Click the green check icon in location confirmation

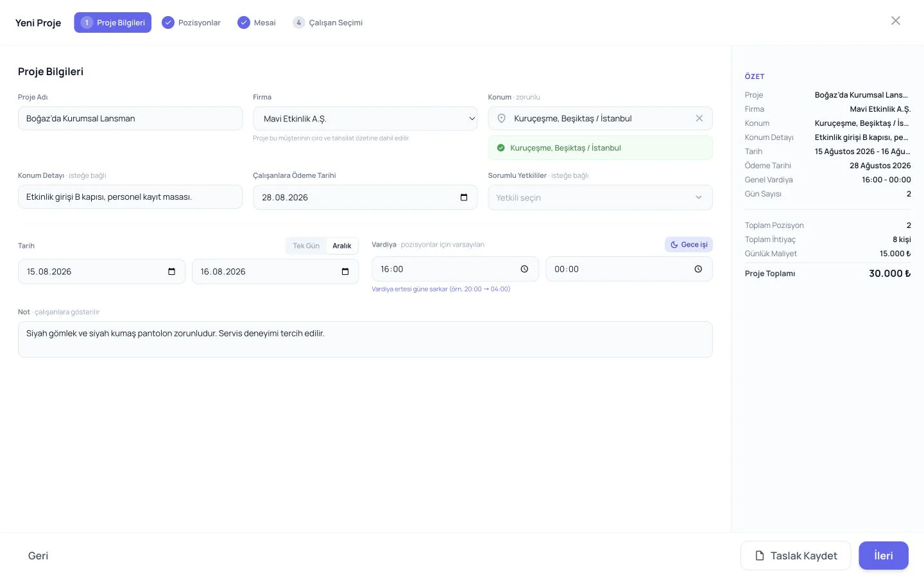(x=501, y=148)
